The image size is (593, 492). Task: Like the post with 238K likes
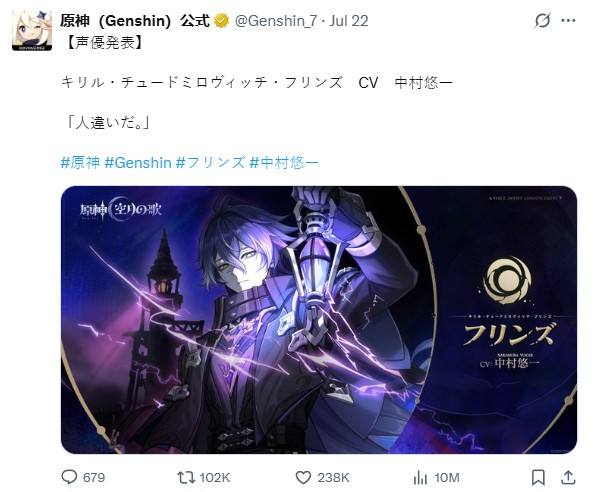tap(303, 477)
